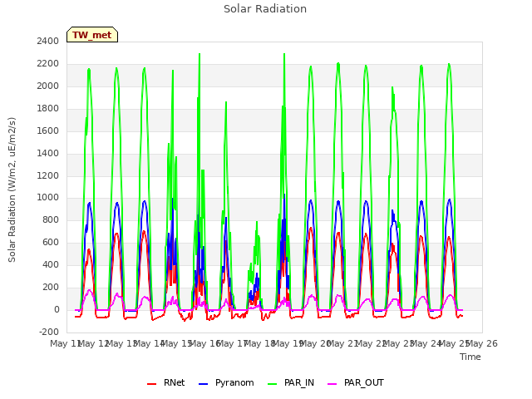
Task: Click the 1800 y-axis tick label
Action: [48, 108]
